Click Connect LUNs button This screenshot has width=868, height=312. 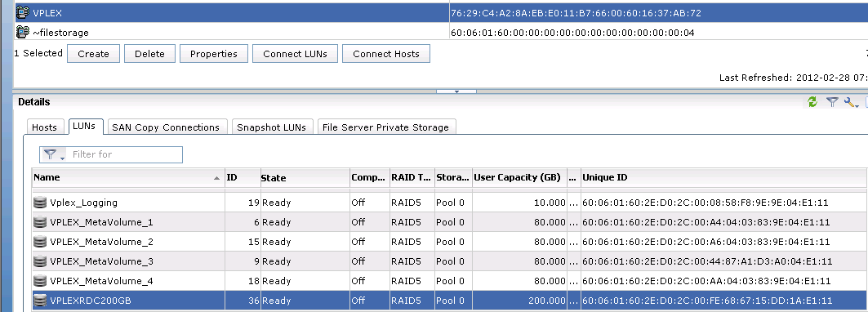pyautogui.click(x=295, y=54)
